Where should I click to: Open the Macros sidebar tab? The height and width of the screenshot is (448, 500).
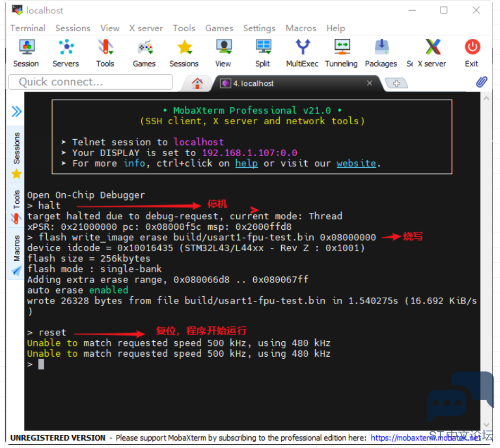point(16,254)
